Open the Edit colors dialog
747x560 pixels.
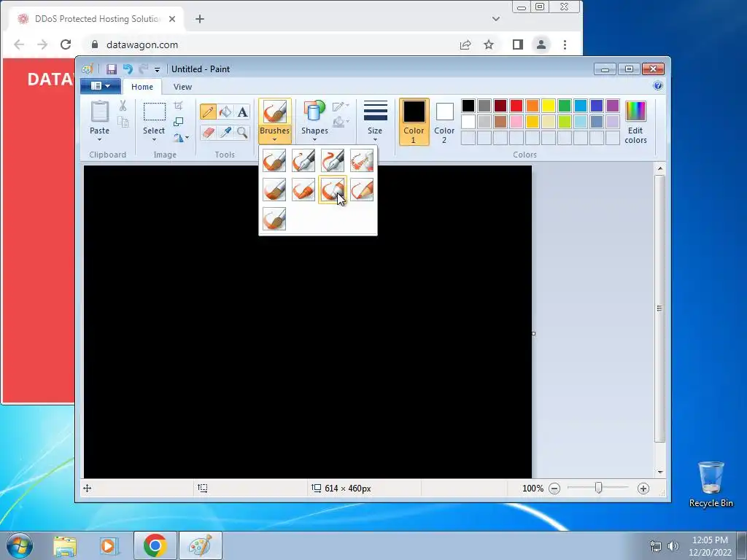(x=635, y=122)
